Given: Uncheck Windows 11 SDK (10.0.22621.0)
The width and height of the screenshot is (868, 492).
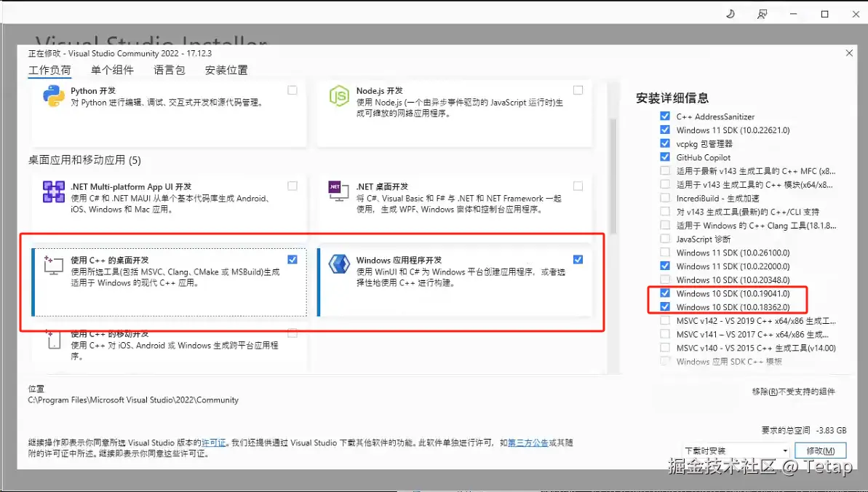Looking at the screenshot, I should click(x=665, y=130).
